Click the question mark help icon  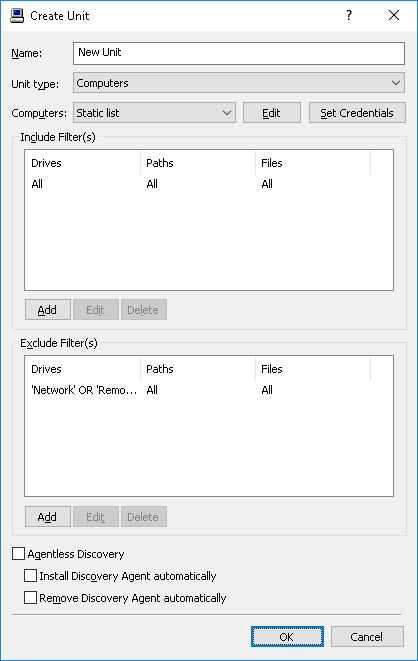coord(349,16)
